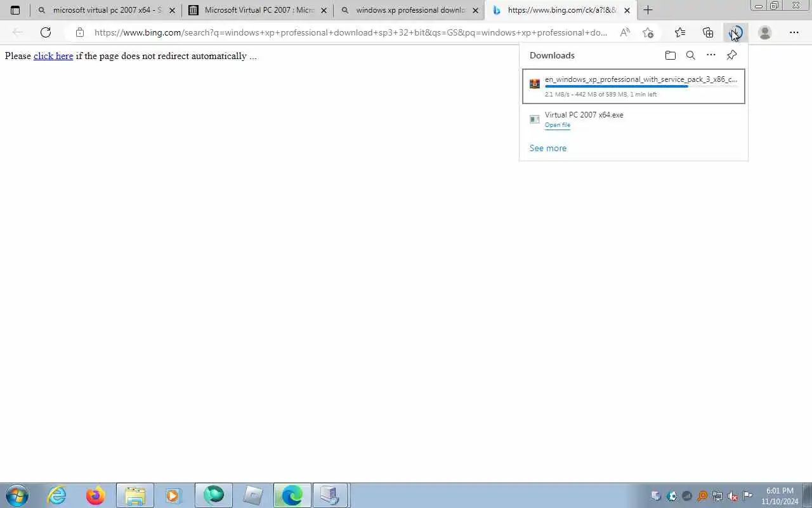Click the address bar URL field

(351, 32)
